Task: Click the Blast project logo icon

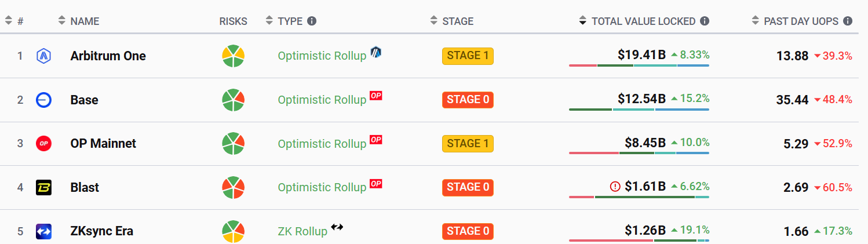Action: (44, 188)
